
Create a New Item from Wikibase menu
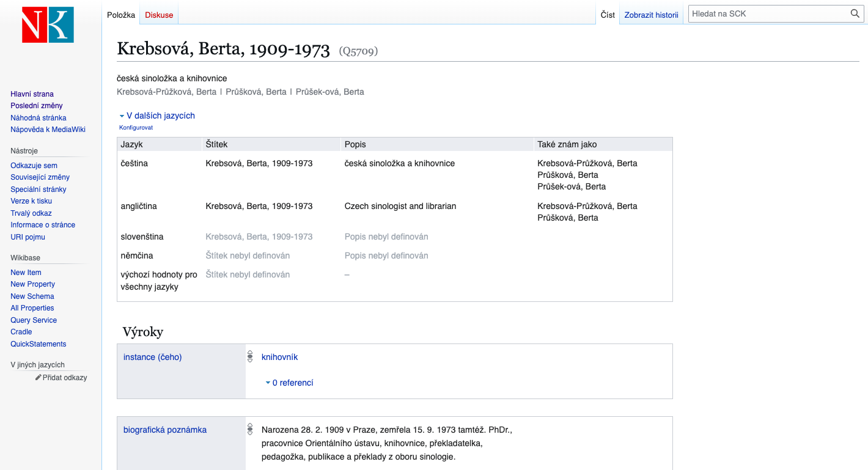pyautogui.click(x=26, y=273)
